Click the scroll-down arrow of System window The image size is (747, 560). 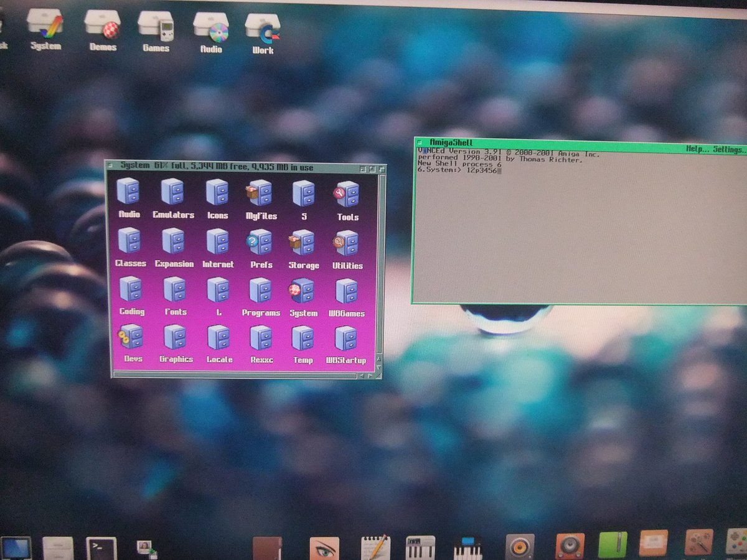coord(378,368)
